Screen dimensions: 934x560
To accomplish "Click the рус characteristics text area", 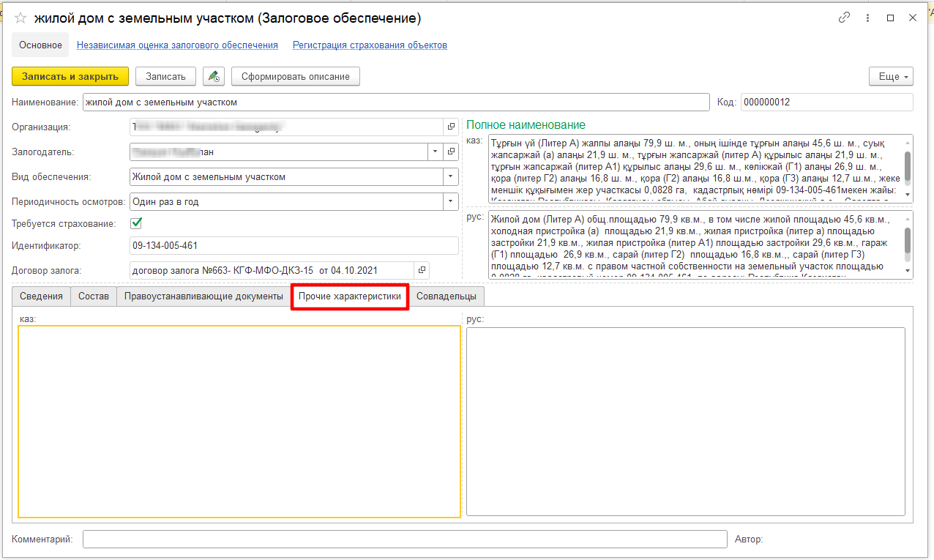I will click(x=686, y=422).
